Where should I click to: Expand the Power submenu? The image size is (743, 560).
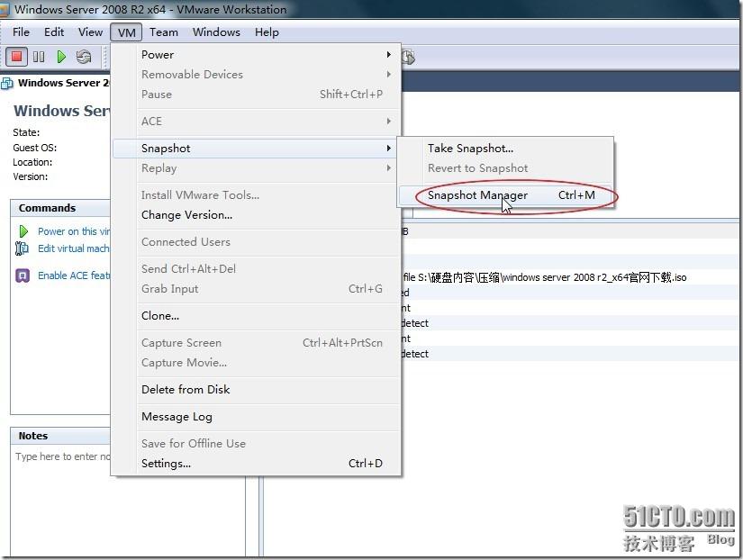coord(257,55)
